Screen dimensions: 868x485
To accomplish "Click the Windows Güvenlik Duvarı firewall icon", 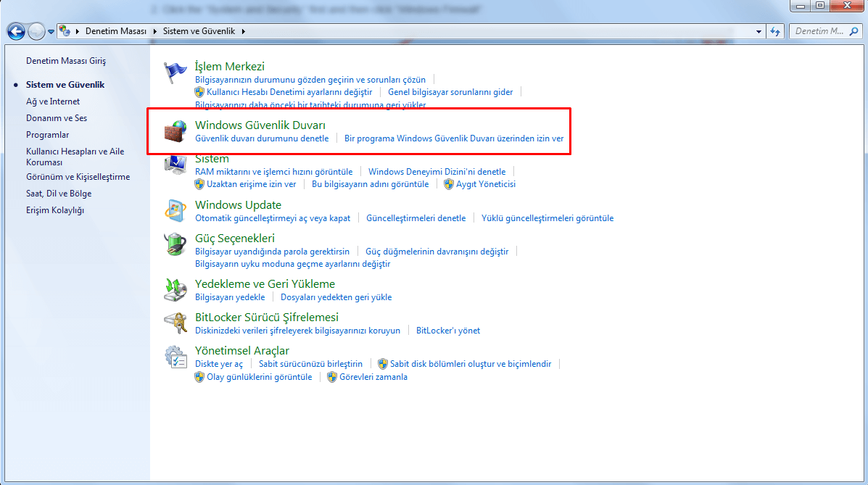I will [175, 131].
